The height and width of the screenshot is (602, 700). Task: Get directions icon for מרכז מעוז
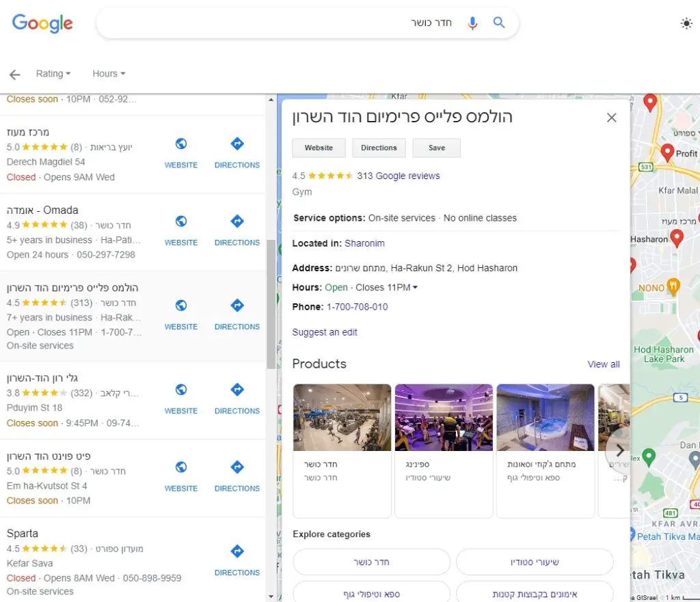pyautogui.click(x=237, y=143)
